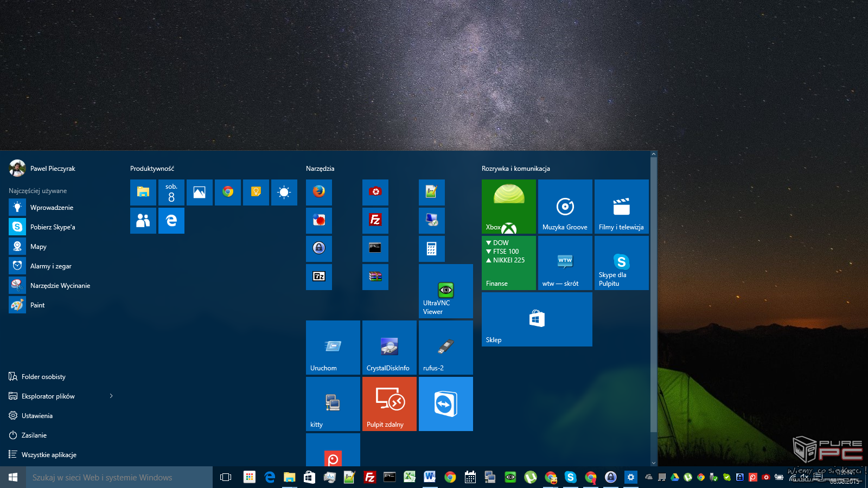Click the Task View taskbar button
This screenshot has height=488, width=868.
226,477
